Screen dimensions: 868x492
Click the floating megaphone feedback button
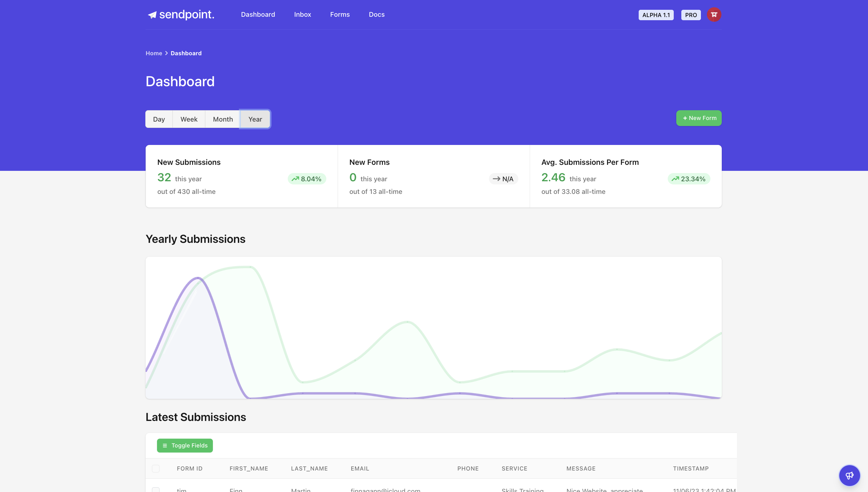pos(849,475)
